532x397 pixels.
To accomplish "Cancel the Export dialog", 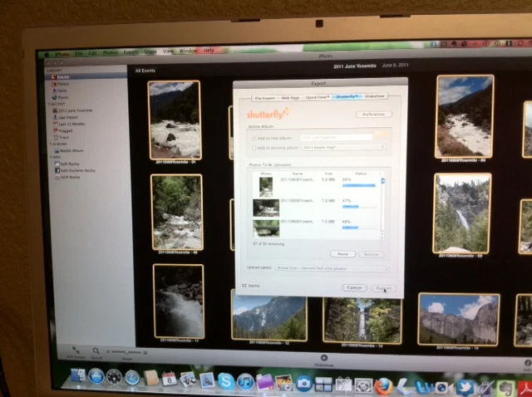I will [x=354, y=287].
